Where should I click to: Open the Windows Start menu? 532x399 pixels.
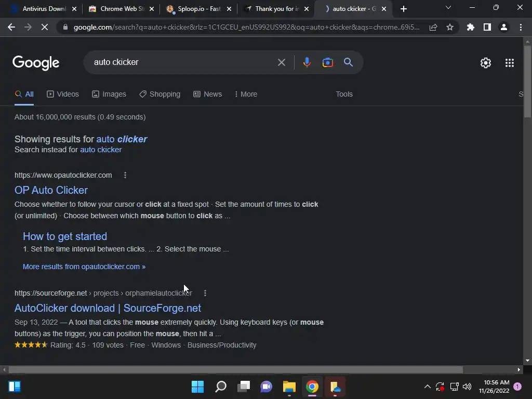click(197, 387)
